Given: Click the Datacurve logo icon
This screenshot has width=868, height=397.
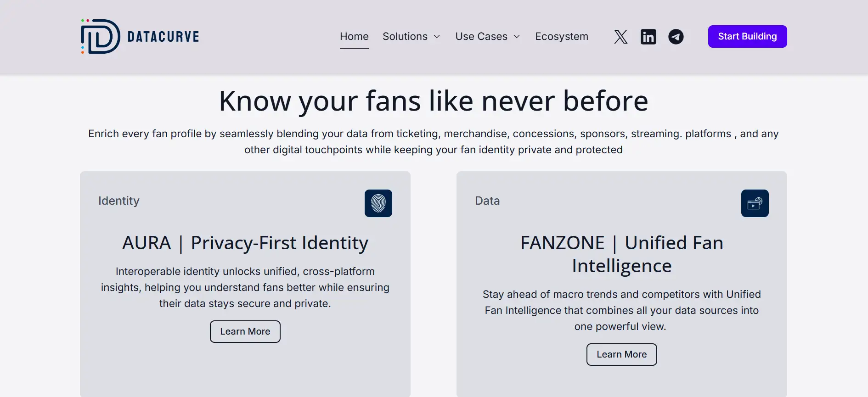Looking at the screenshot, I should [x=101, y=37].
